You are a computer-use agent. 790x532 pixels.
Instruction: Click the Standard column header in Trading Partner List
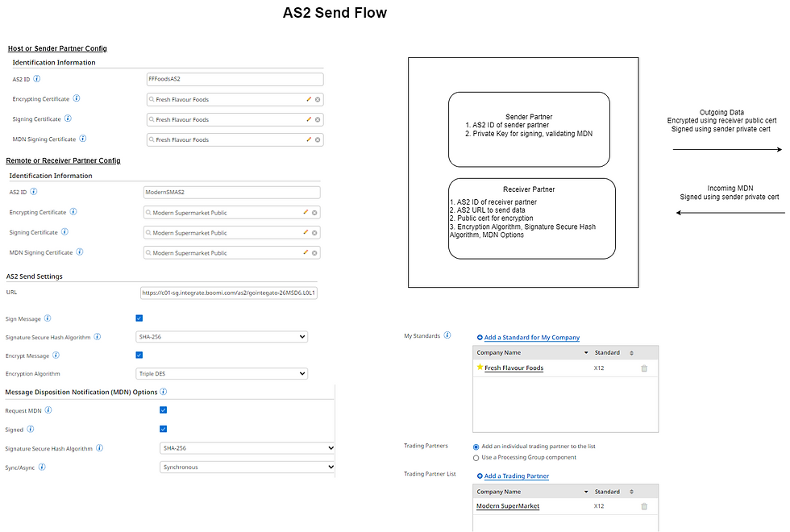click(x=607, y=492)
